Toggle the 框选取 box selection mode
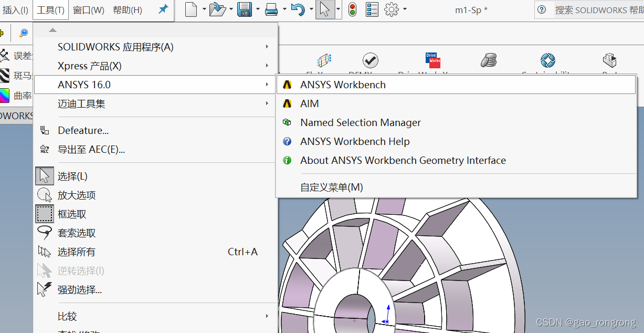Image resolution: width=644 pixels, height=333 pixels. [45, 214]
